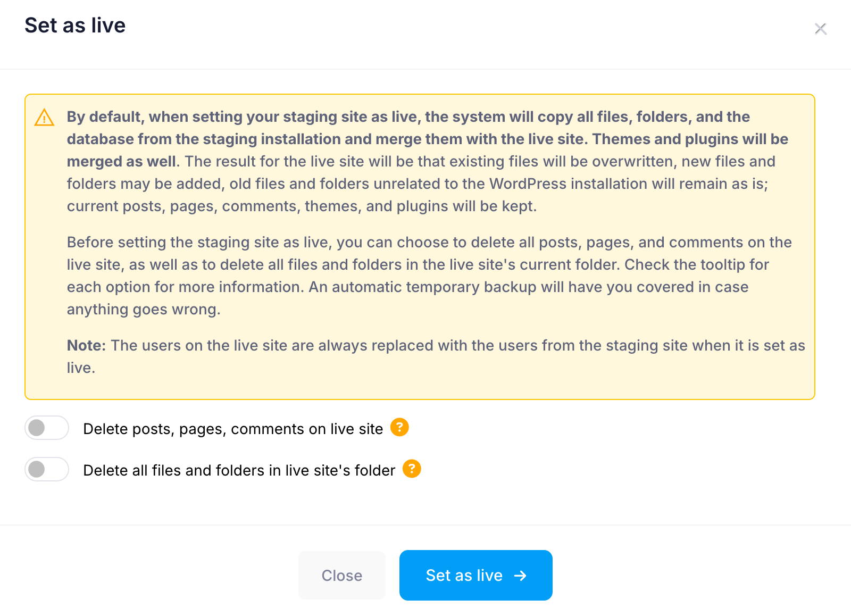Show help tooltip for deleting files option
This screenshot has height=616, width=851.
pyautogui.click(x=412, y=469)
